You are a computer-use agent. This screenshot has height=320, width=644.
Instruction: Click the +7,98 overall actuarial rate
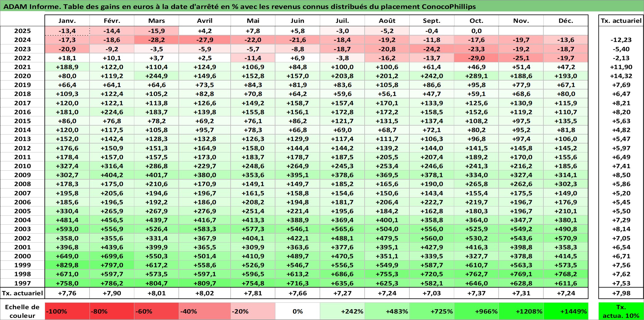(x=621, y=293)
